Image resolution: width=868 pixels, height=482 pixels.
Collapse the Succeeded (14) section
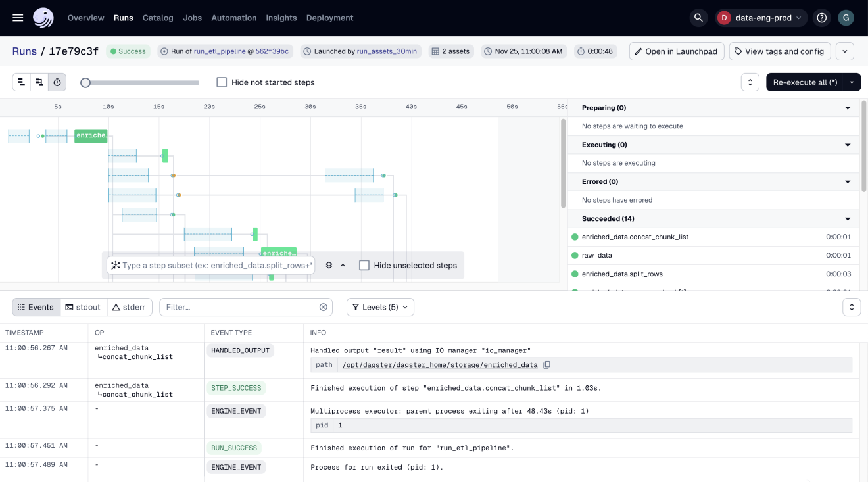click(848, 218)
